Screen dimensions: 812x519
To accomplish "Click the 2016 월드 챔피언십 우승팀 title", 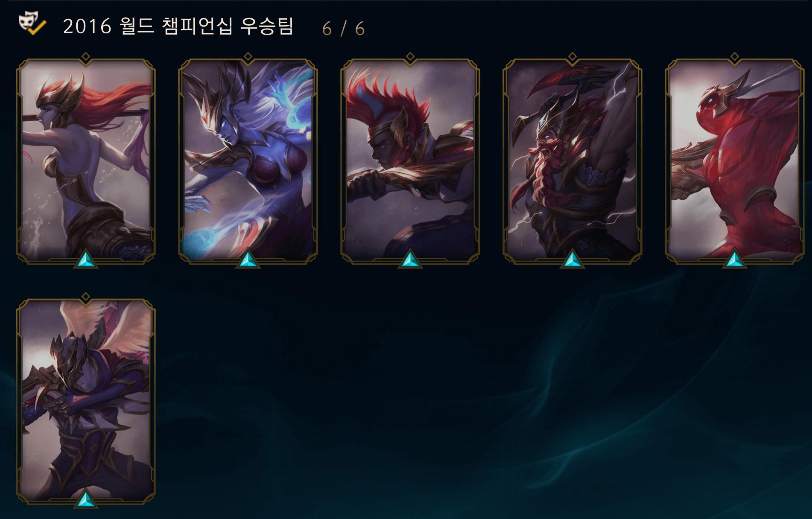I will coord(178,26).
